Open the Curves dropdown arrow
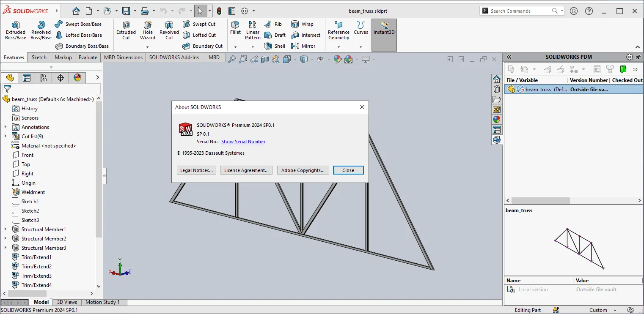644x314 pixels. point(361,47)
